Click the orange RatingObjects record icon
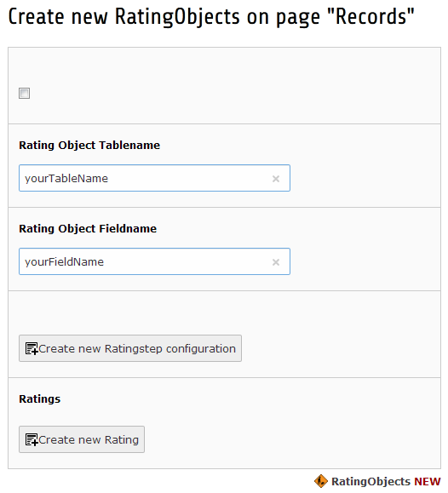Viewport: 448px width, 493px height. [x=321, y=481]
